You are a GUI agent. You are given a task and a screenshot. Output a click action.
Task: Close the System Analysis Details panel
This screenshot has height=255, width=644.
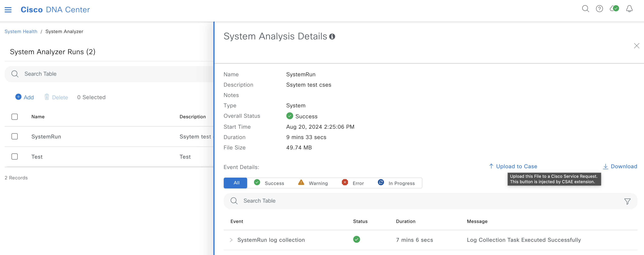click(637, 46)
